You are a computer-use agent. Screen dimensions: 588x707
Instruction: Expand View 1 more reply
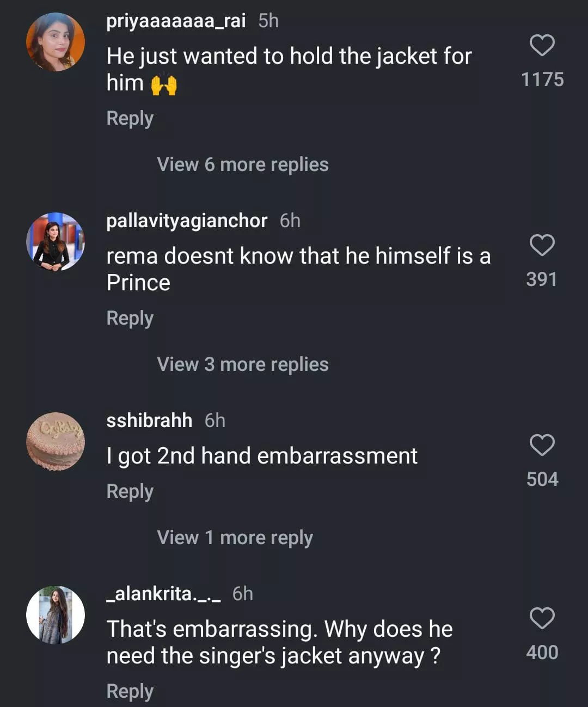[x=235, y=538]
